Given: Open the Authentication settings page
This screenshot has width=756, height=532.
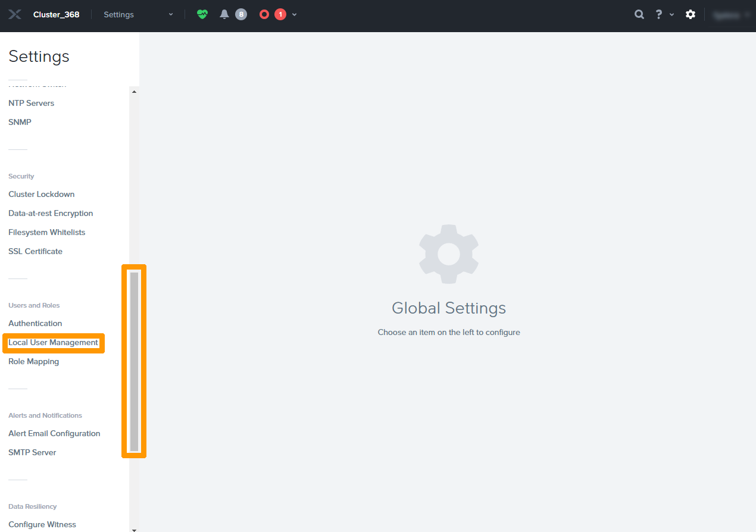Looking at the screenshot, I should coord(35,323).
